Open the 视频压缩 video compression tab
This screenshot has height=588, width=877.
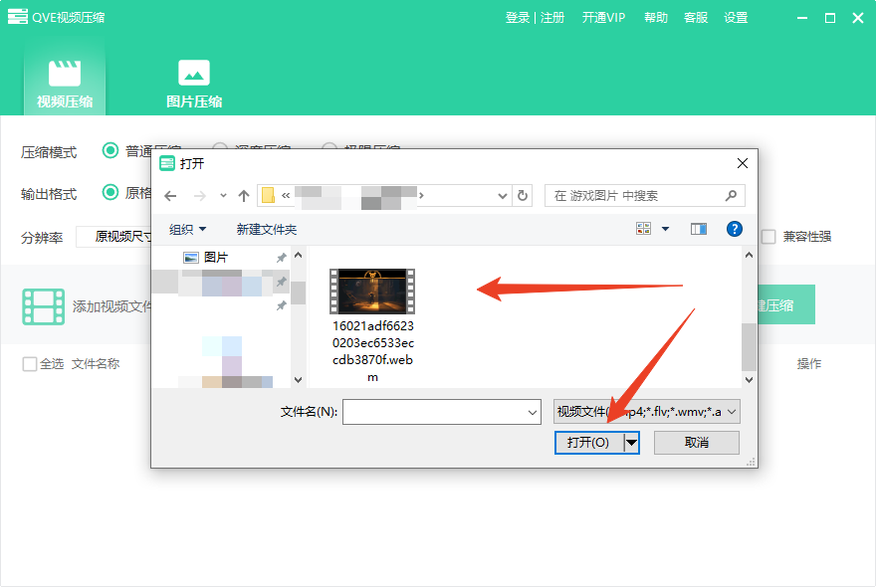pos(65,84)
